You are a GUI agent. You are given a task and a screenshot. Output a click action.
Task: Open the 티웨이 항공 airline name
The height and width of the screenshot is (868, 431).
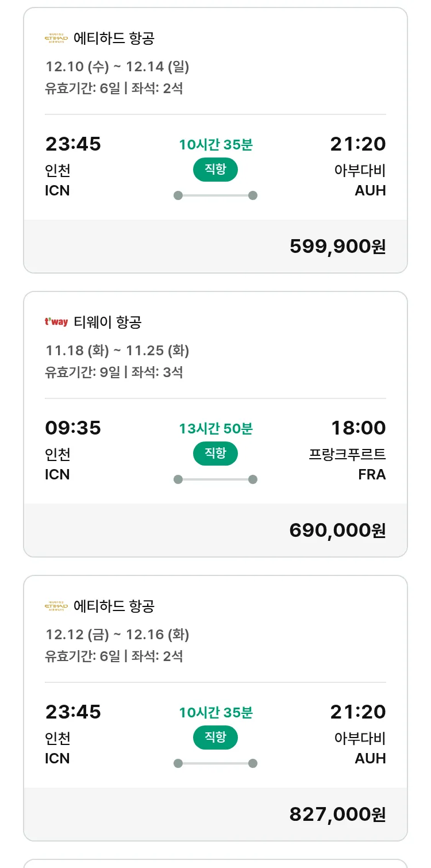coord(107,322)
